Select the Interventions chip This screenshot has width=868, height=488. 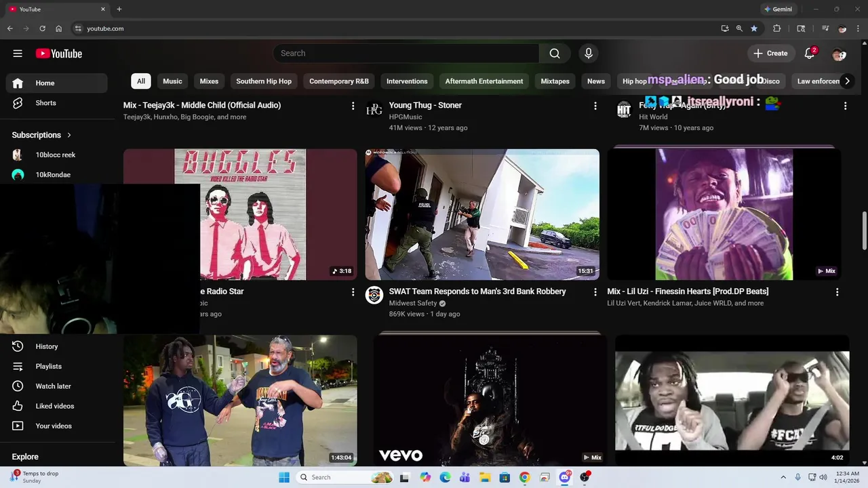click(x=407, y=81)
